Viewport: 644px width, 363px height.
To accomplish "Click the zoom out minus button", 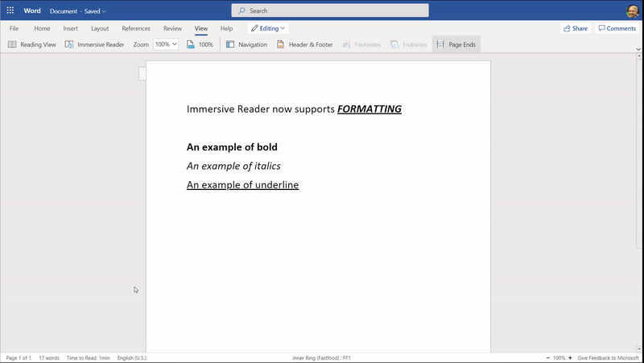I will [x=548, y=357].
